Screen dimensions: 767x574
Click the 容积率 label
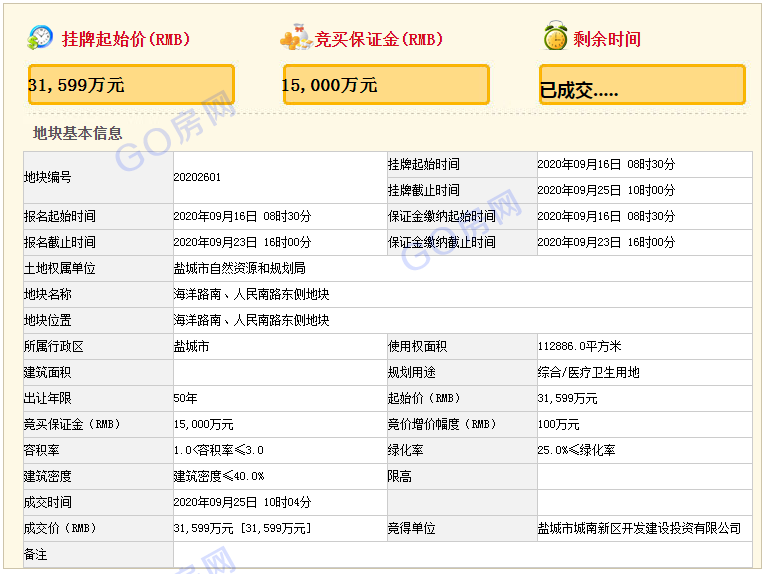[x=42, y=450]
